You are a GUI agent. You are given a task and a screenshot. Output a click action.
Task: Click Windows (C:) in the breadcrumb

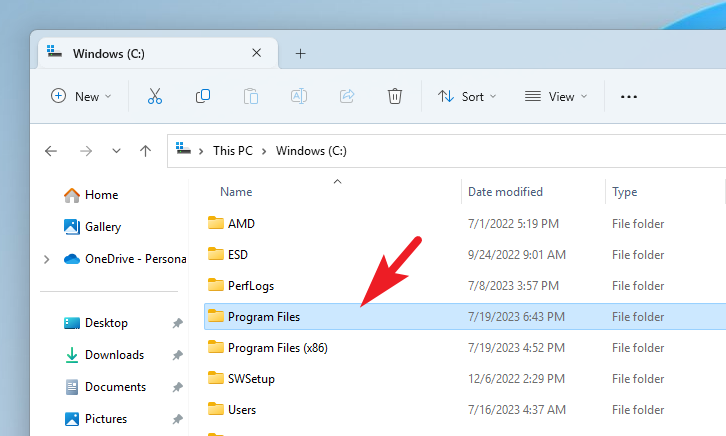311,151
